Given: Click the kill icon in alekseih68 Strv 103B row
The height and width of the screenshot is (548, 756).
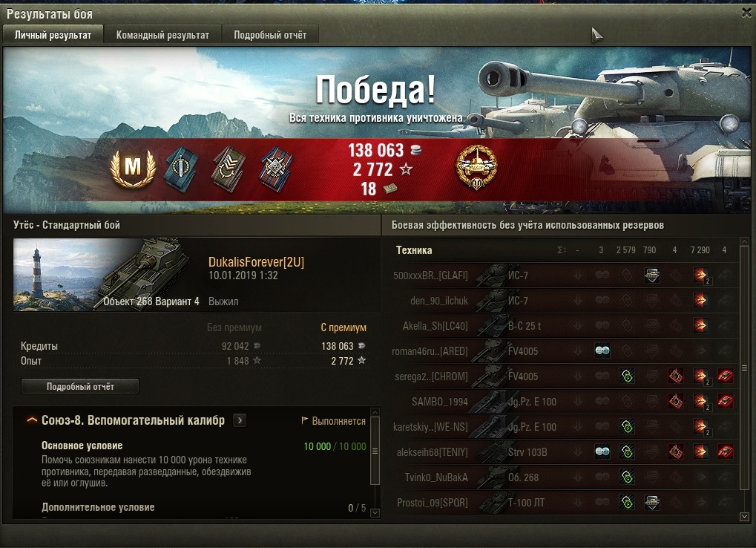Looking at the screenshot, I should pos(725,452).
